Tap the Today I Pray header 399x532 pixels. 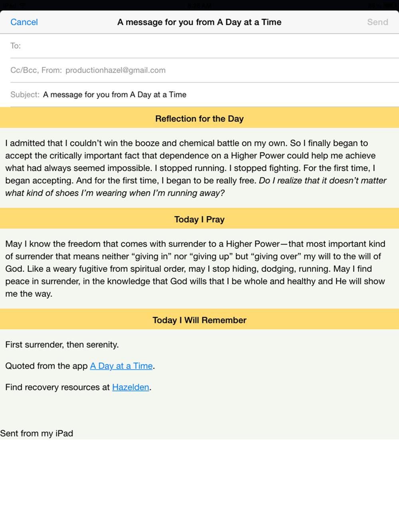click(199, 219)
